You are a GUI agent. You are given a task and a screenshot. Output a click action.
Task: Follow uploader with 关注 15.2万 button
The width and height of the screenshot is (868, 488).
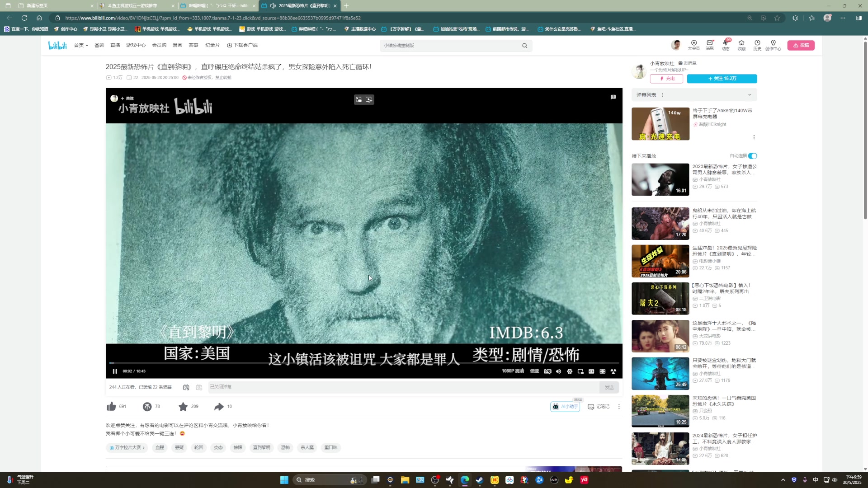click(x=722, y=79)
